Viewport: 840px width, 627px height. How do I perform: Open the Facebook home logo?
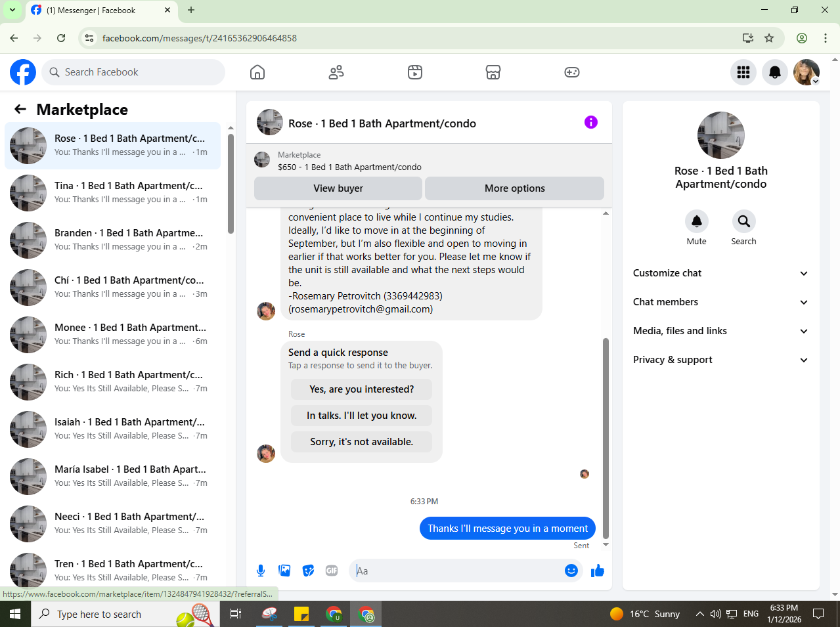pyautogui.click(x=23, y=72)
